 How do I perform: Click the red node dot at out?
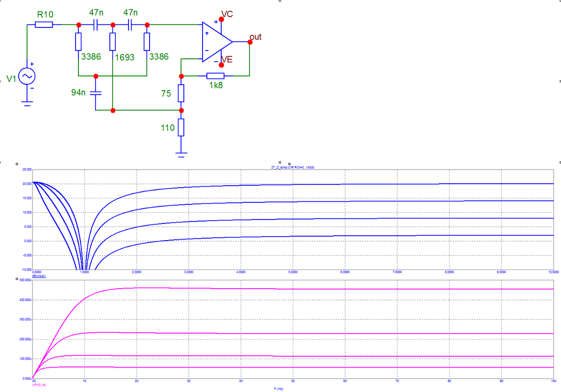[250, 42]
